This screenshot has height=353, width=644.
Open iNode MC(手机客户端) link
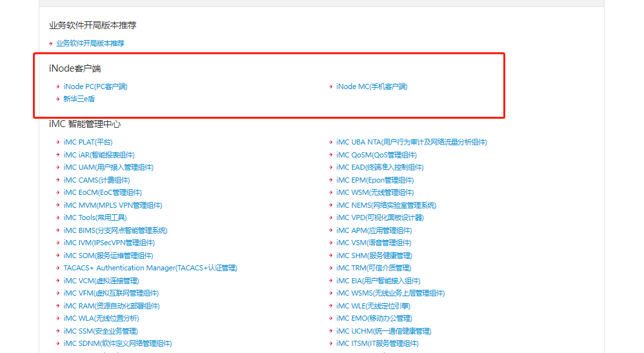[x=372, y=86]
